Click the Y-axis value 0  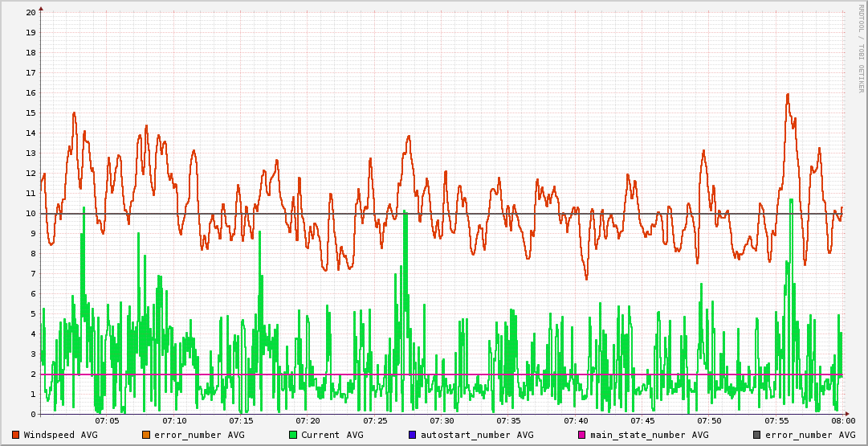(x=34, y=415)
